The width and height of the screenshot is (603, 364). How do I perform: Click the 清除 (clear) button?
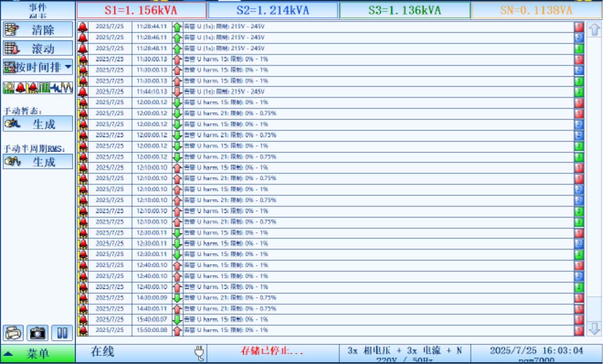pos(38,30)
